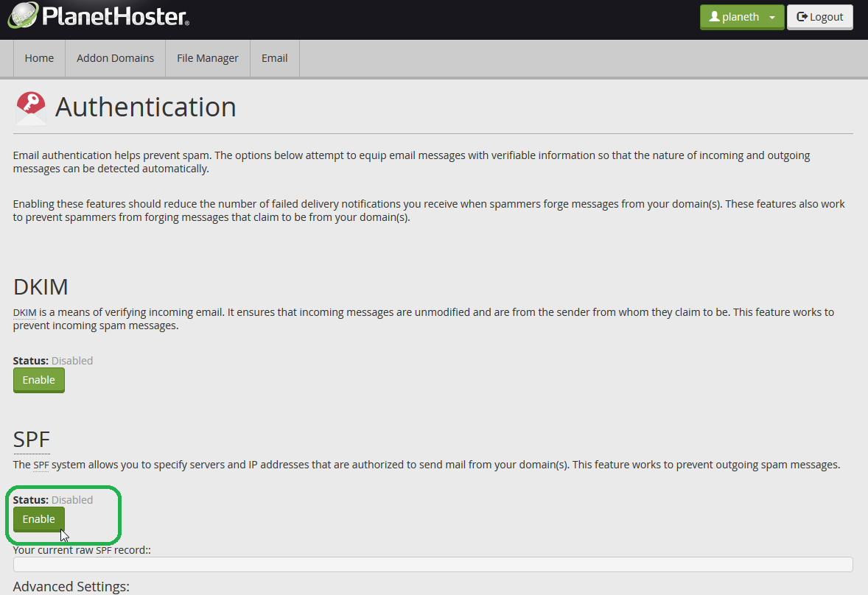The width and height of the screenshot is (868, 595).
Task: Click the user icon on the planeth button
Action: [x=713, y=17]
